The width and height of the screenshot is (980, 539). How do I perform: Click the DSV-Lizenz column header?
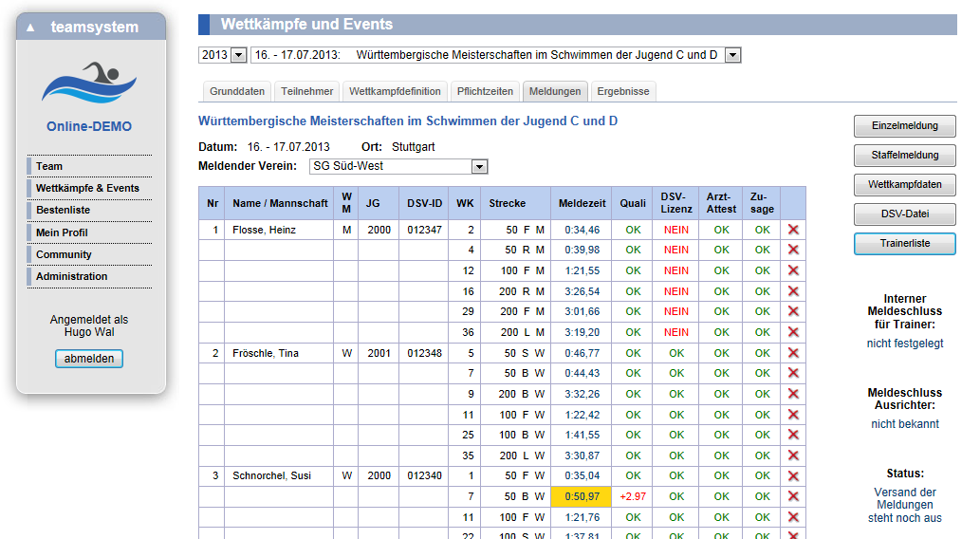(676, 203)
